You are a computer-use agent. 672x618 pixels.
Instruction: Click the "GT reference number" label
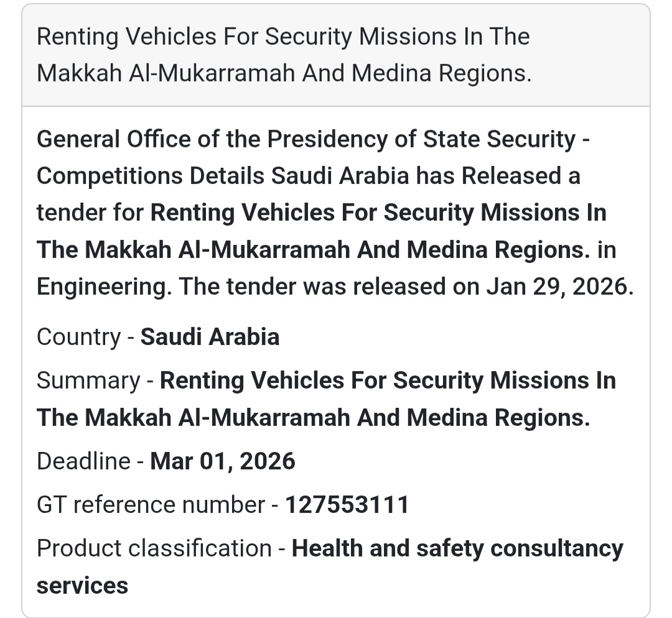pos(151,505)
